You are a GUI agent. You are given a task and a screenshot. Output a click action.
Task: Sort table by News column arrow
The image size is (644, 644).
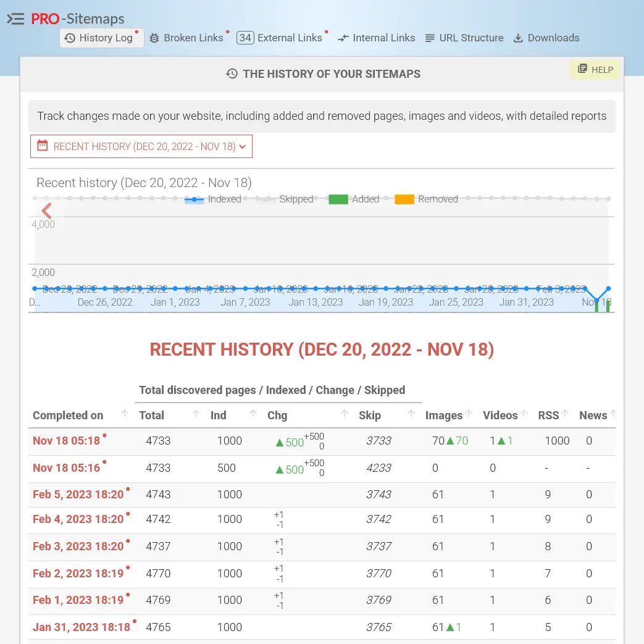pos(613,414)
